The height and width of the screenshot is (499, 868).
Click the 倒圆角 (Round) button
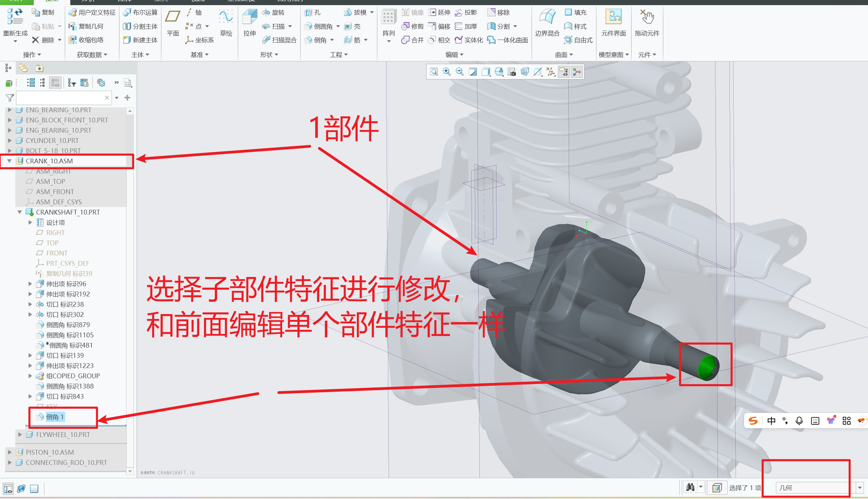pyautogui.click(x=319, y=26)
